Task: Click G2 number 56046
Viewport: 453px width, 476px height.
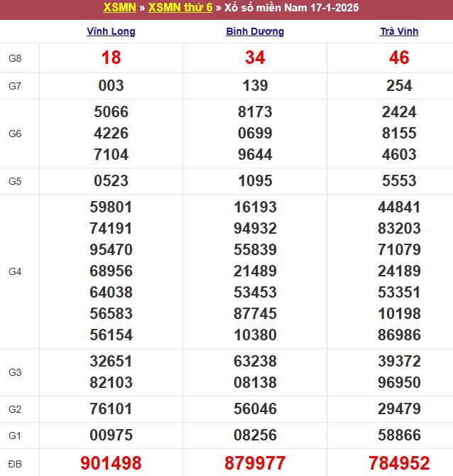Action: (x=255, y=409)
